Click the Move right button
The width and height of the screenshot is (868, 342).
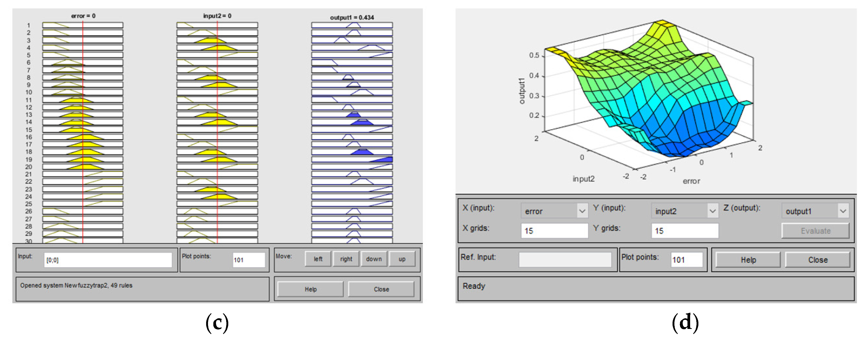pyautogui.click(x=346, y=259)
